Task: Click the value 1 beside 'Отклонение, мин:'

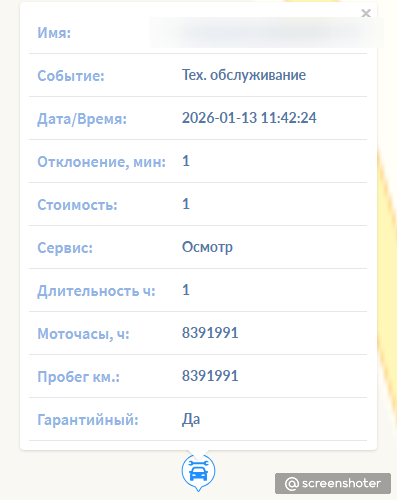Action: (x=186, y=161)
